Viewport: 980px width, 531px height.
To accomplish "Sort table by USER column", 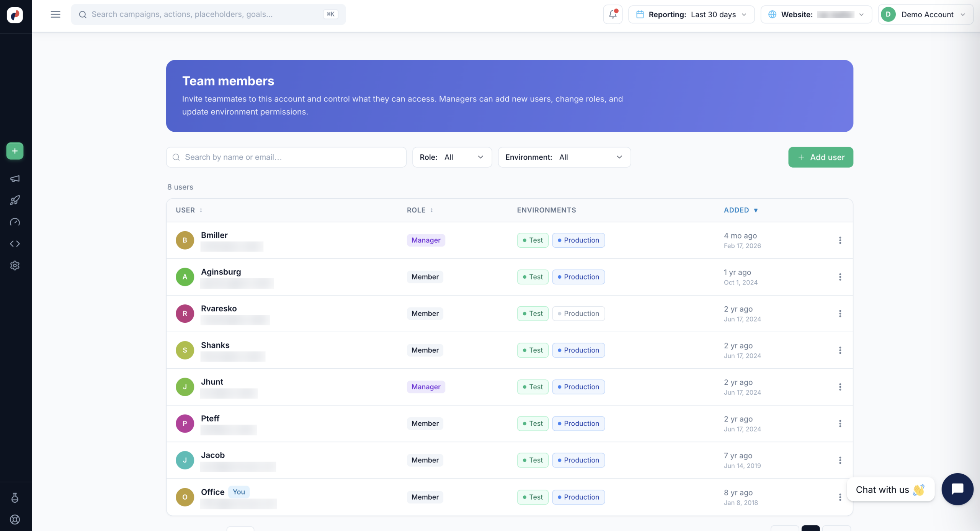I will pos(189,210).
